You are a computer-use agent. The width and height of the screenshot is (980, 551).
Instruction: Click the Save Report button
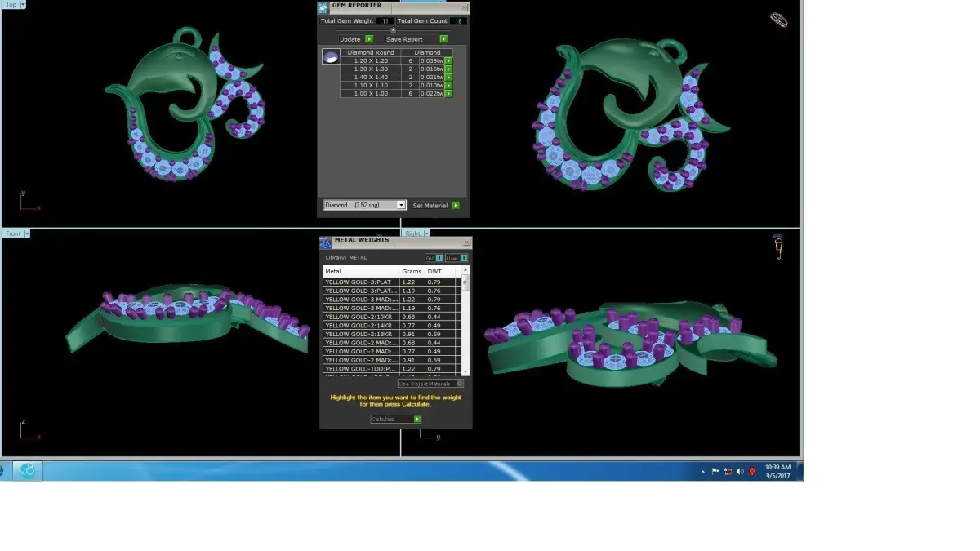404,39
